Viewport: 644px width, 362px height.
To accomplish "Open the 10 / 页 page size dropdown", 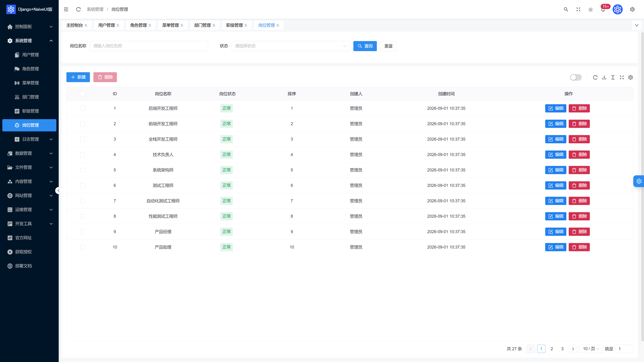I will click(591, 349).
